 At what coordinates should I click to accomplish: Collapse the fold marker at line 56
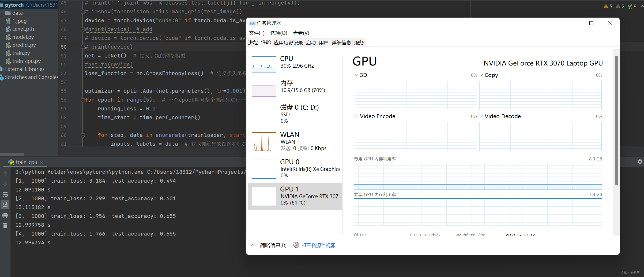pyautogui.click(x=83, y=100)
